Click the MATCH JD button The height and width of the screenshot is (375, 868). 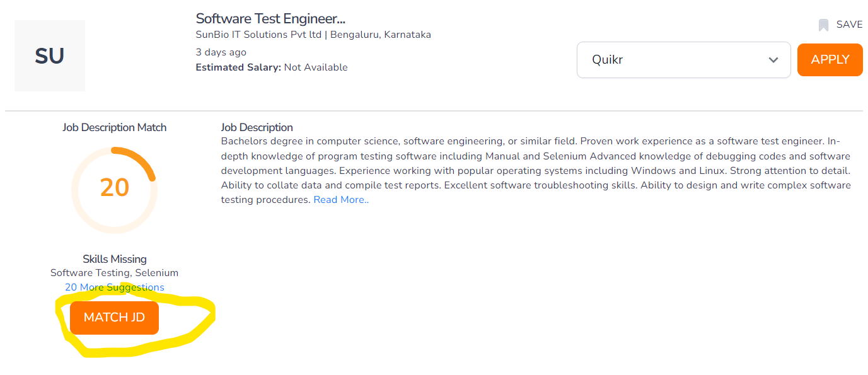(x=114, y=318)
